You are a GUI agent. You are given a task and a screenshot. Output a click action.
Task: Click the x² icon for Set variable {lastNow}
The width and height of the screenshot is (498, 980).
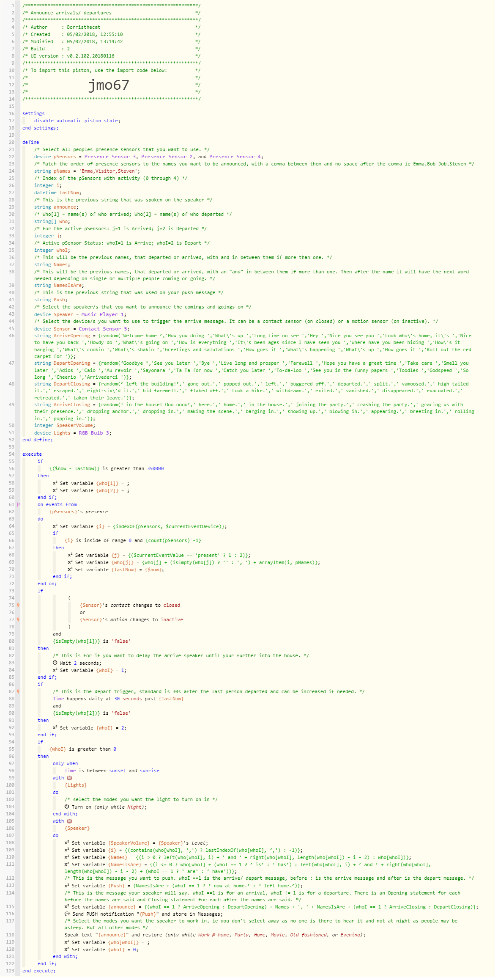70,569
